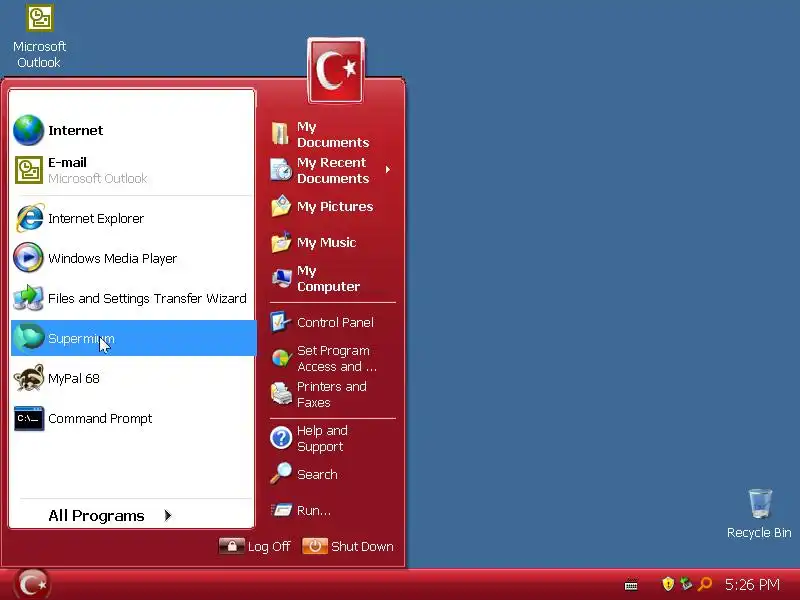Click the Safely Remove Hardware tray icon
This screenshot has width=800, height=600.
pos(686,583)
